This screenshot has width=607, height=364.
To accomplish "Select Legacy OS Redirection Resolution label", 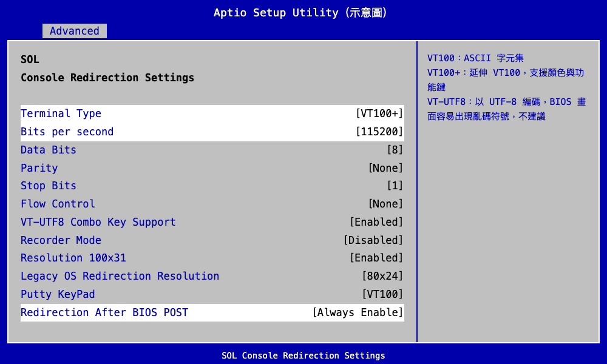I will tap(120, 276).
